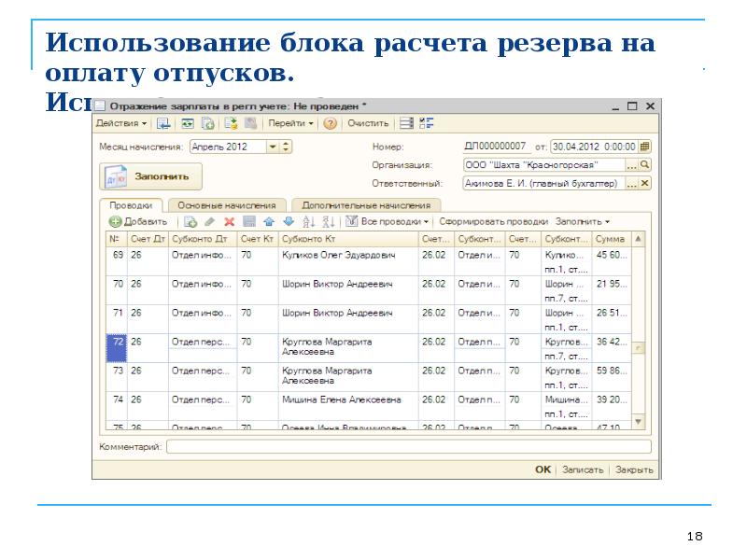Switch to Основные начисления tab
Screen dimensions: 747x560
click(x=227, y=205)
